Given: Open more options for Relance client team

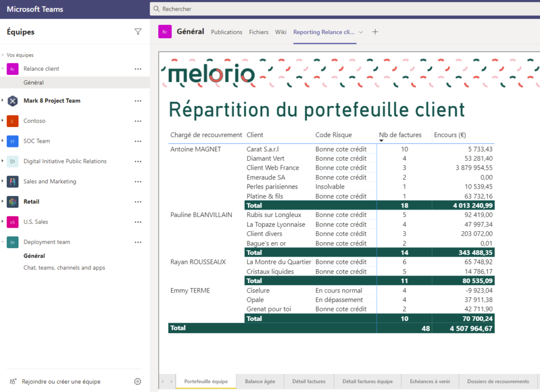Looking at the screenshot, I should coord(138,69).
